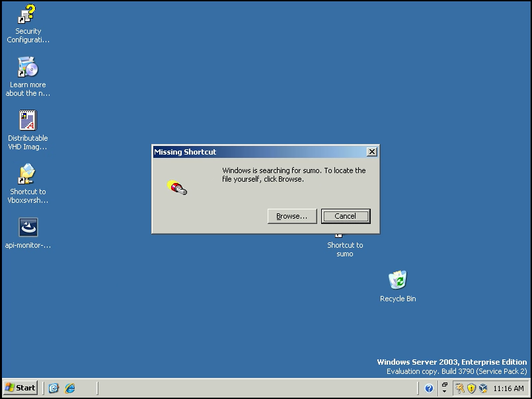The height and width of the screenshot is (399, 532).
Task: Click the Recycle Bin icon
Action: pos(397,281)
